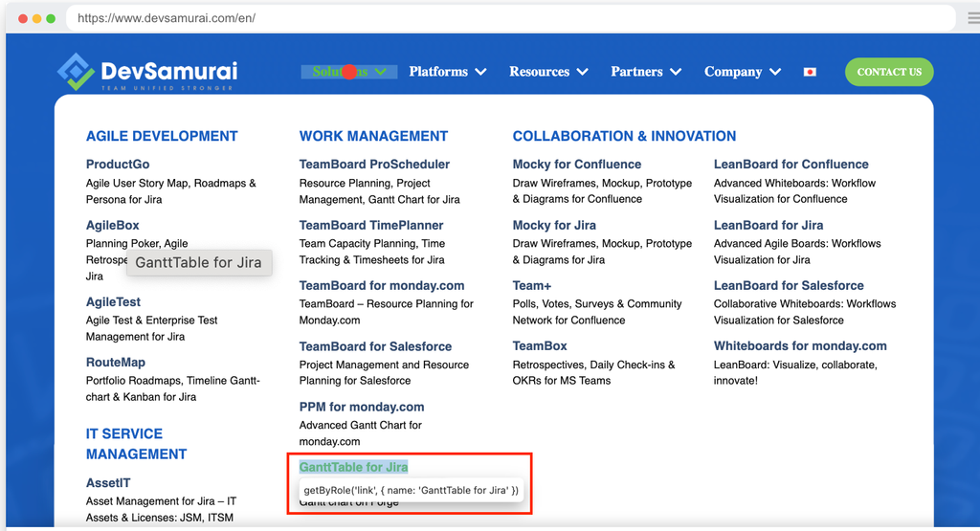The width and height of the screenshot is (980, 531).
Task: Open Mocky for Jira link
Action: tap(554, 225)
